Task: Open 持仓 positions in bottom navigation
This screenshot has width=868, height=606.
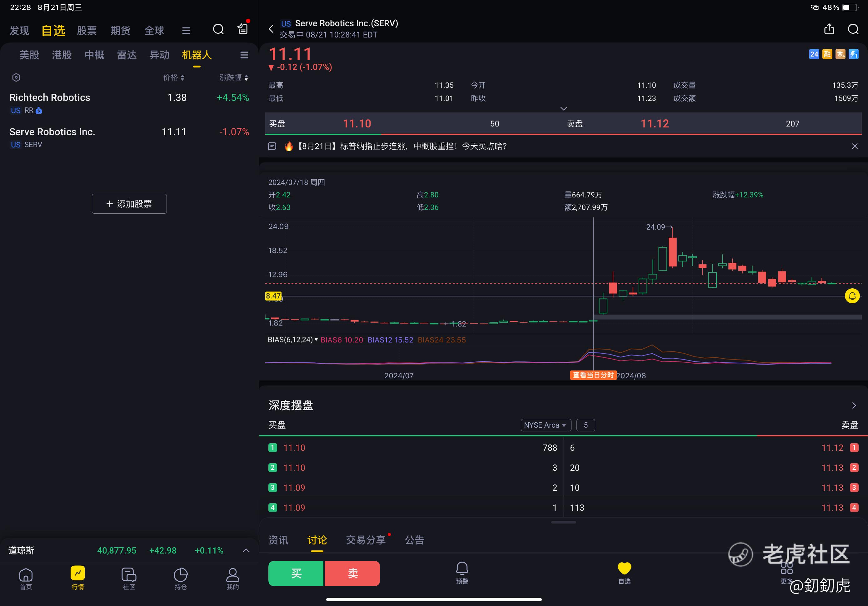Action: (181, 579)
